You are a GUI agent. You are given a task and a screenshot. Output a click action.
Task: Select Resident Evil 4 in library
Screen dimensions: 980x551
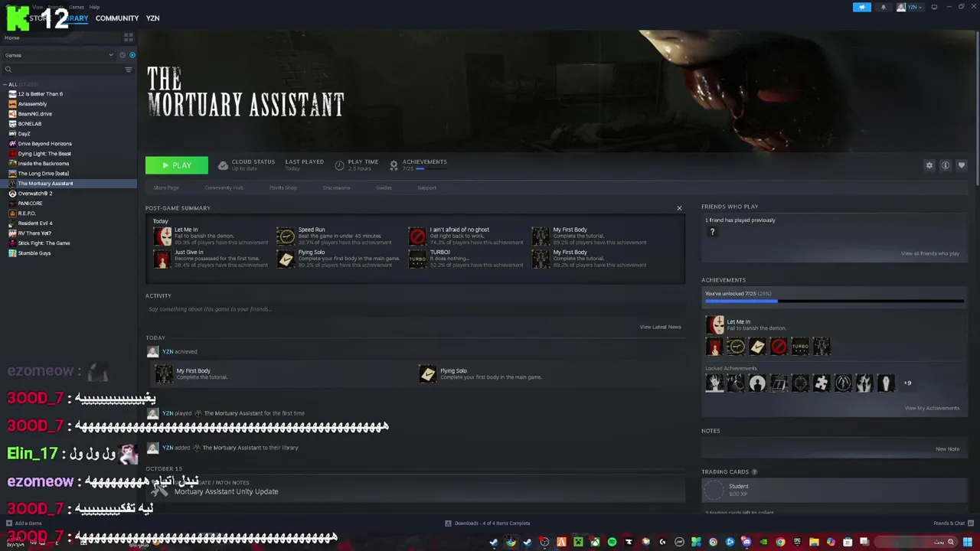tap(35, 223)
